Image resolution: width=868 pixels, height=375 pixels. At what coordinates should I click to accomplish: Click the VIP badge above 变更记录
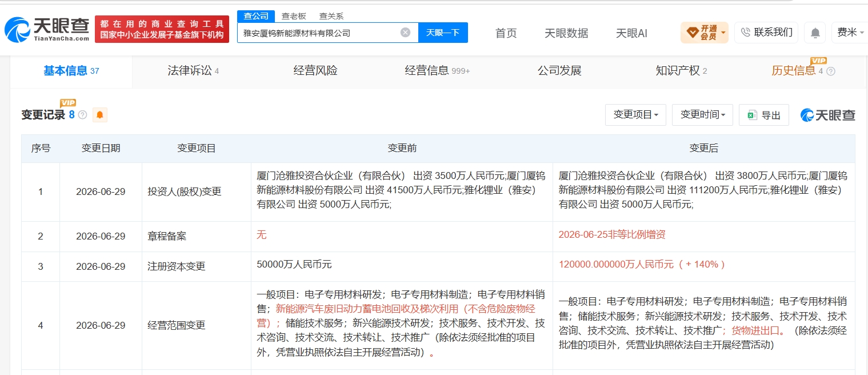point(68,103)
